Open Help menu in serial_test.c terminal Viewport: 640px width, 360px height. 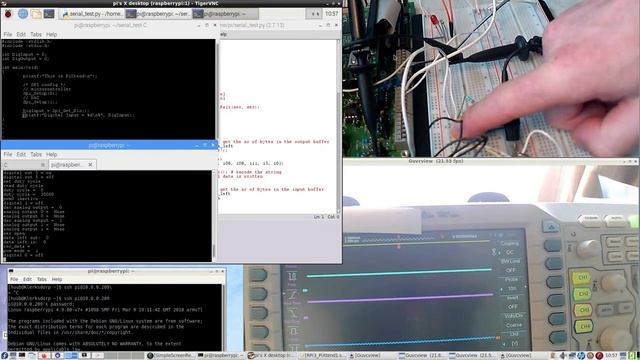pos(51,34)
